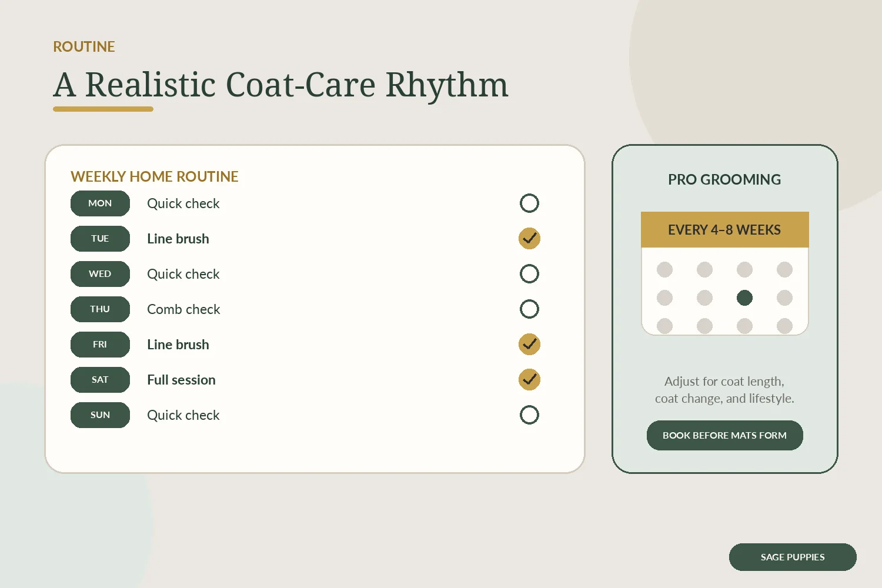Open the Every 4–8 Weeks calendar header

point(724,230)
